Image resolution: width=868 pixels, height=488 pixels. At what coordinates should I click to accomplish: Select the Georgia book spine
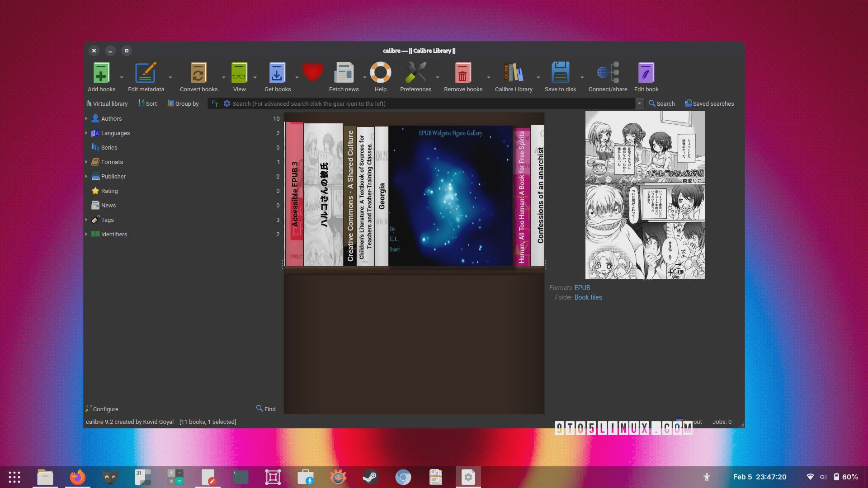(x=382, y=196)
